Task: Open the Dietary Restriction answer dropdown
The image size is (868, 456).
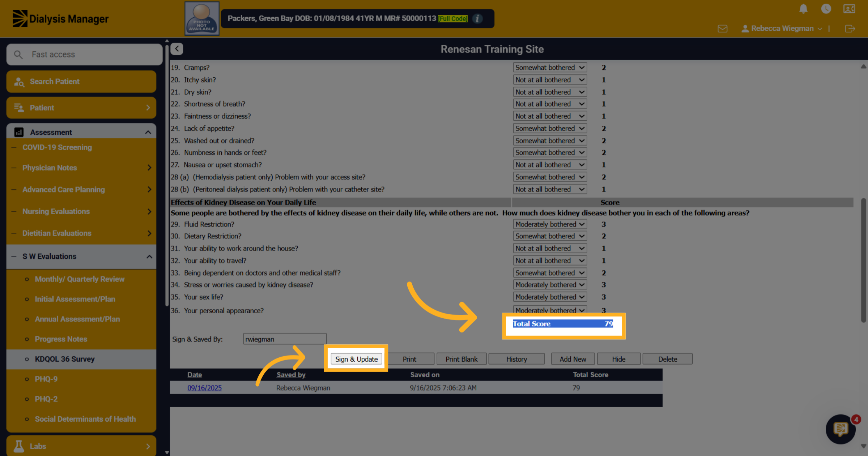Action: pos(550,236)
